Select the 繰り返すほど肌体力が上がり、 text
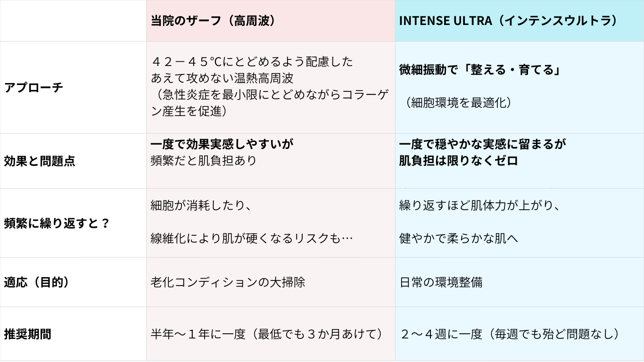 point(479,205)
